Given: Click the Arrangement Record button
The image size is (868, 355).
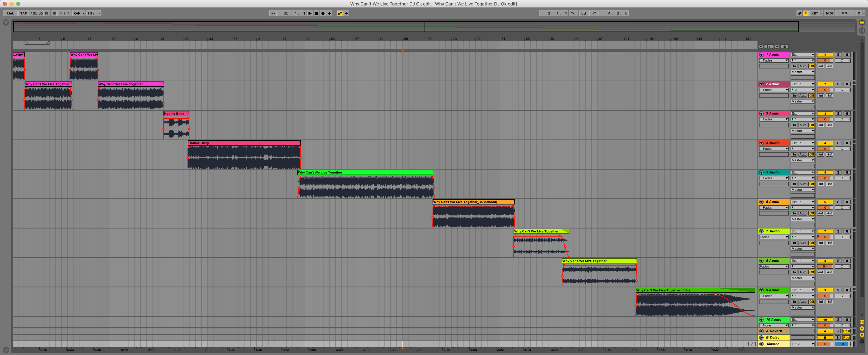Looking at the screenshot, I should (x=323, y=14).
